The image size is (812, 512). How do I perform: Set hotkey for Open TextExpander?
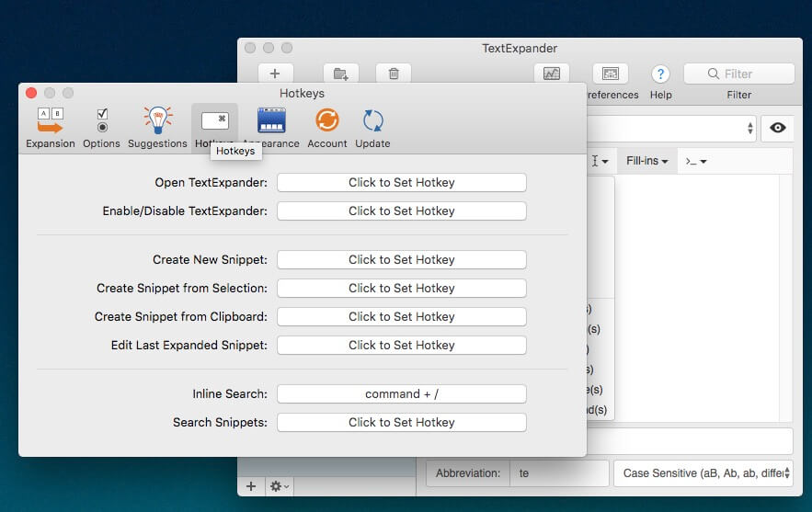pyautogui.click(x=402, y=182)
